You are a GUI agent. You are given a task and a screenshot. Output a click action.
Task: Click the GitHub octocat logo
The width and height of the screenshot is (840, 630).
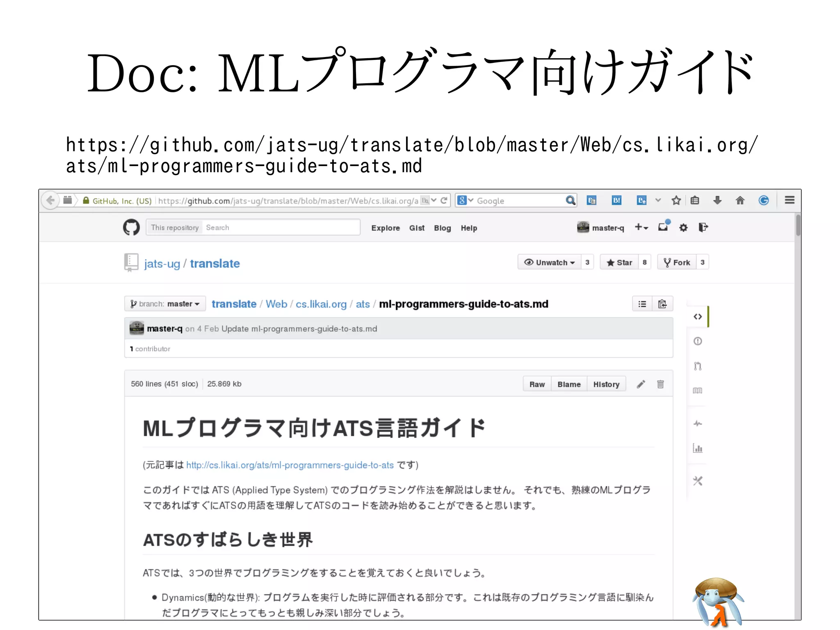[131, 227]
